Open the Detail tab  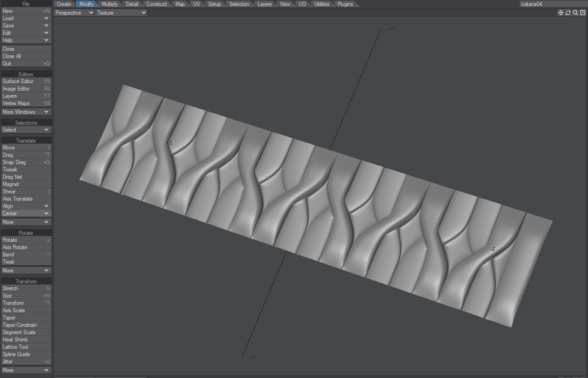coord(132,4)
